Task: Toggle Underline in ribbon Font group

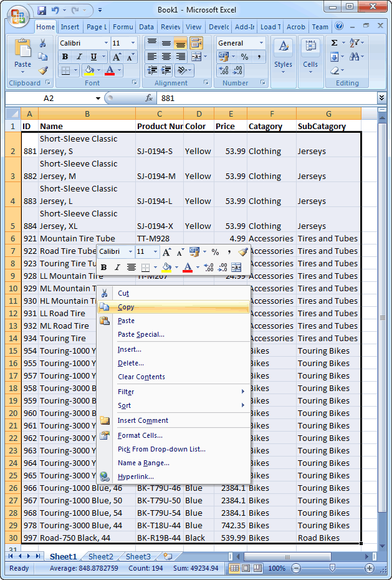Action: coord(94,57)
